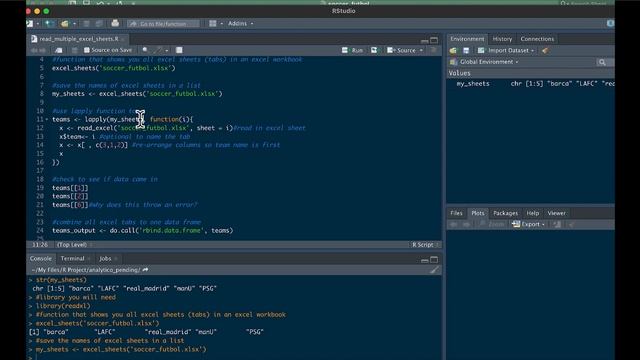Open the new file dropdown arrow
This screenshot has width=640, height=360.
38,24
